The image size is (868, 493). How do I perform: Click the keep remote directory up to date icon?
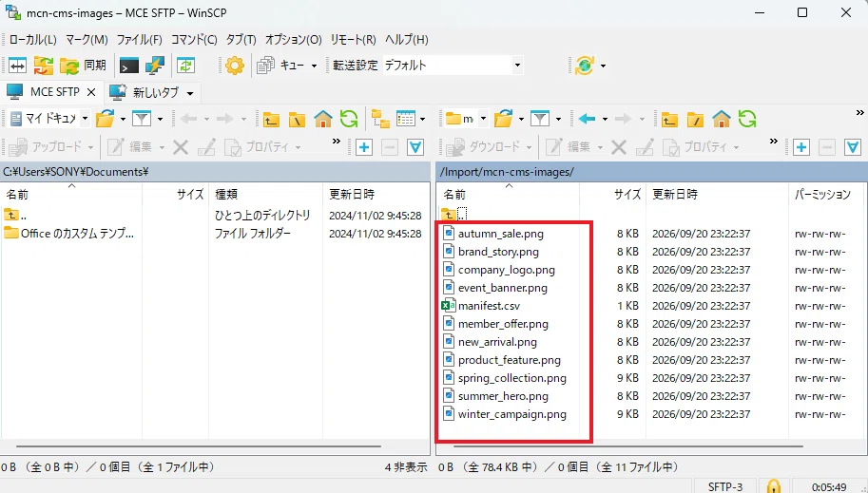[186, 66]
